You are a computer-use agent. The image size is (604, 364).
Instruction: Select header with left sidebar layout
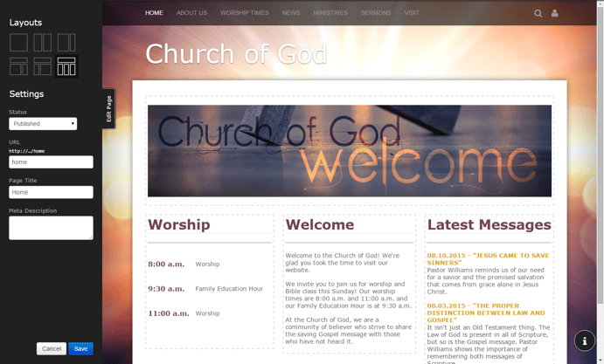[x=42, y=66]
